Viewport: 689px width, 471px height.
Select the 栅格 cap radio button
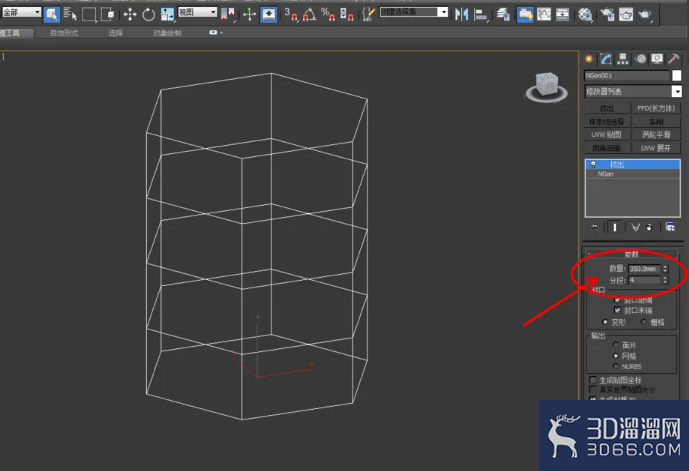(644, 322)
